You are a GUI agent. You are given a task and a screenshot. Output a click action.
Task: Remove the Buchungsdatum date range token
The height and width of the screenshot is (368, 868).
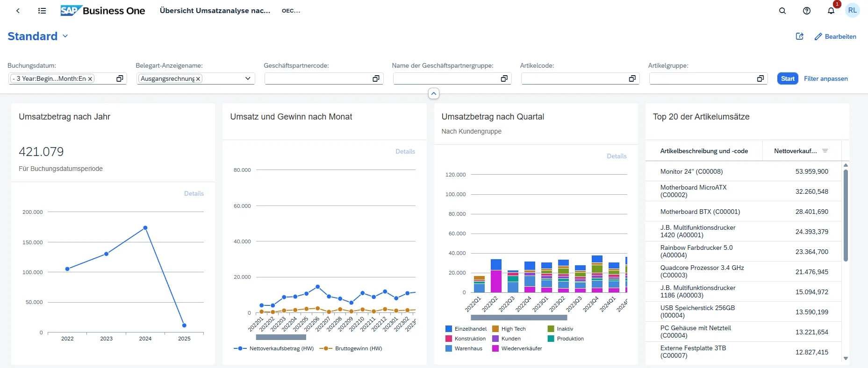(90, 79)
